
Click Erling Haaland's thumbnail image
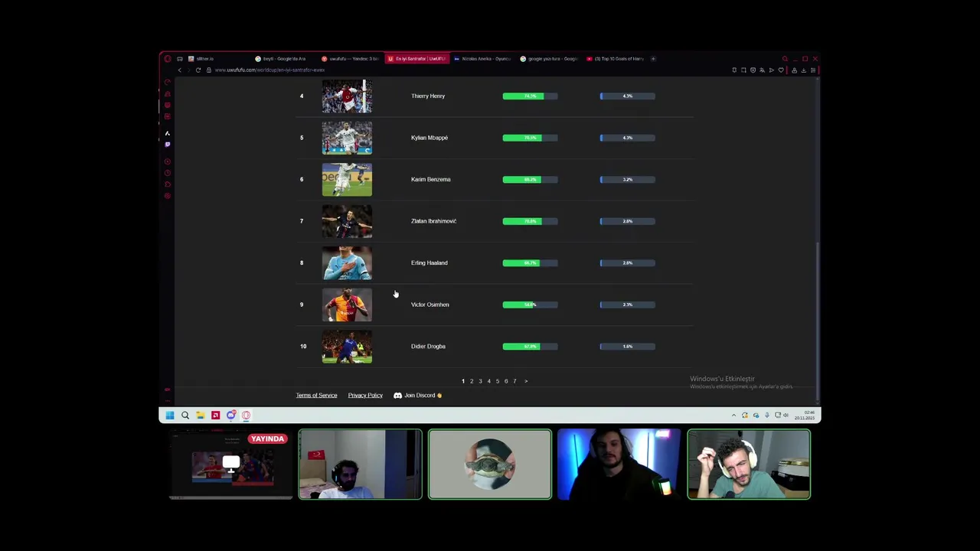pos(347,263)
